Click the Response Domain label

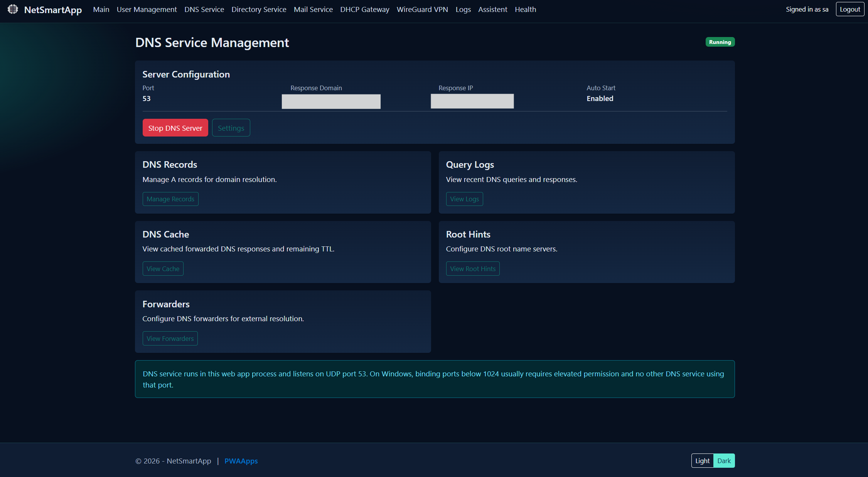click(x=316, y=88)
